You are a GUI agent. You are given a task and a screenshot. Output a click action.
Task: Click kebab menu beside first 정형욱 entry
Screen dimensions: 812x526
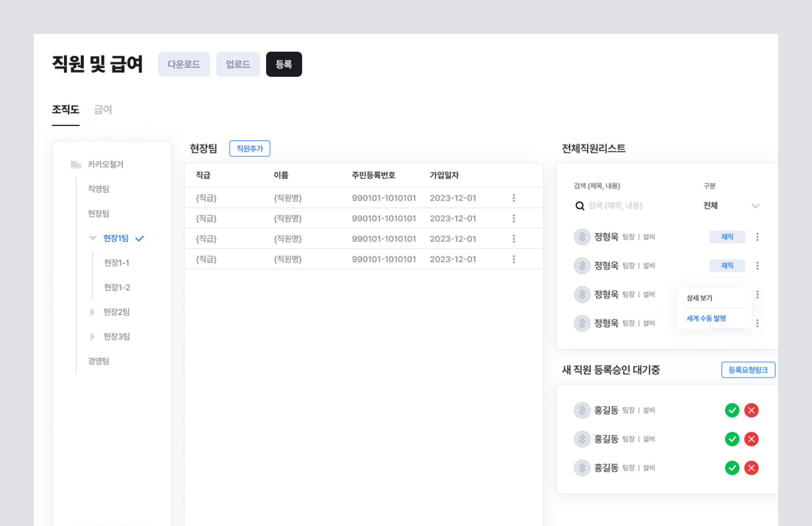(x=757, y=237)
